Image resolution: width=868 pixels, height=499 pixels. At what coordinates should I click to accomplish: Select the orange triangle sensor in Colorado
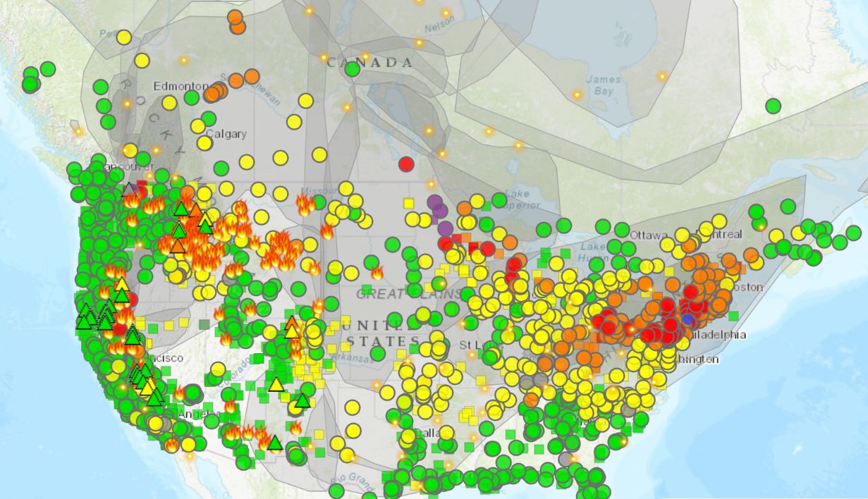292,323
